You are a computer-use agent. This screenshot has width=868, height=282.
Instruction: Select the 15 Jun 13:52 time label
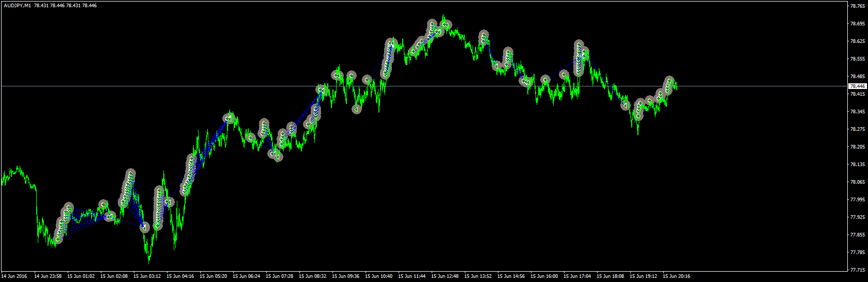[x=478, y=276]
